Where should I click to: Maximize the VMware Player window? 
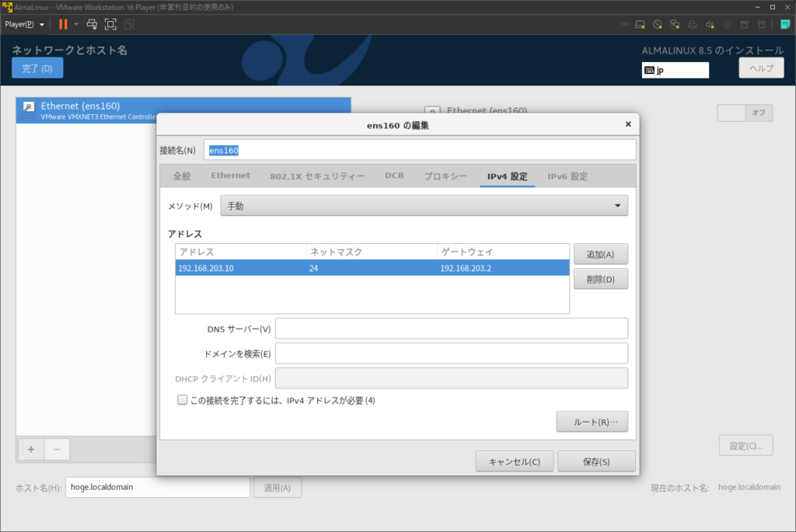click(x=773, y=7)
